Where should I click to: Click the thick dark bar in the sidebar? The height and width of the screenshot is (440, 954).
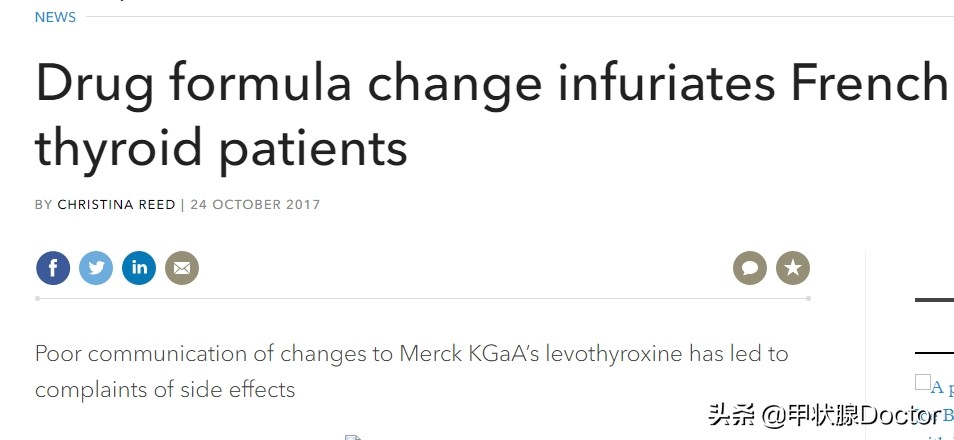coord(935,299)
